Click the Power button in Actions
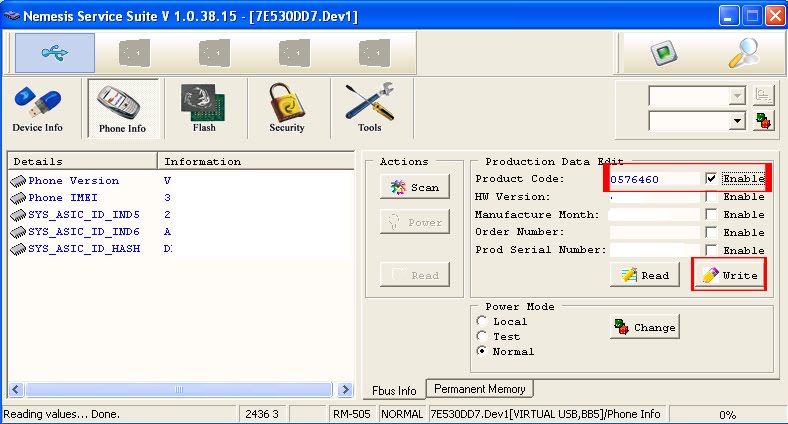Screen dimensions: 788x424 tap(415, 223)
